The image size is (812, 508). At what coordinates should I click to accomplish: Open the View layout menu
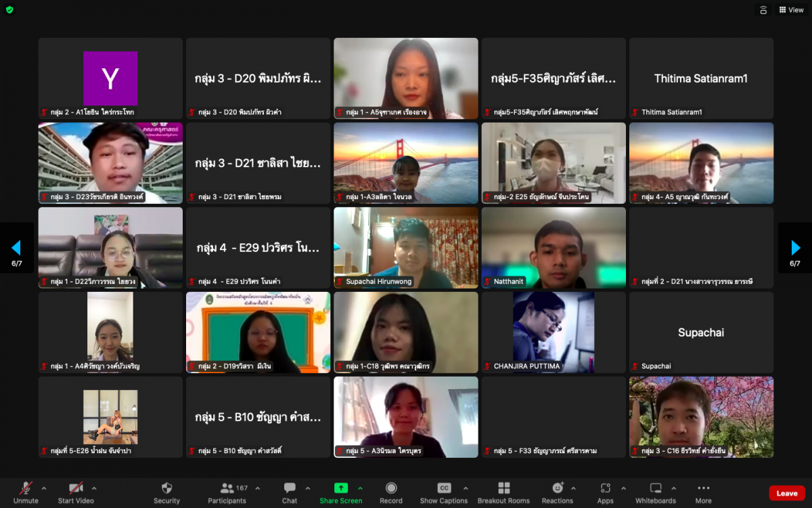click(x=791, y=10)
